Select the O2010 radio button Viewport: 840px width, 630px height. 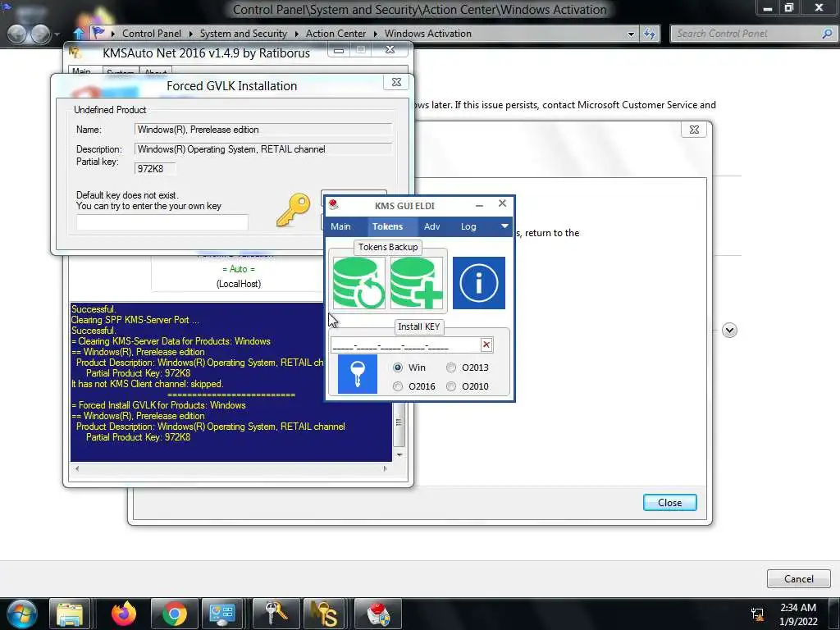451,386
